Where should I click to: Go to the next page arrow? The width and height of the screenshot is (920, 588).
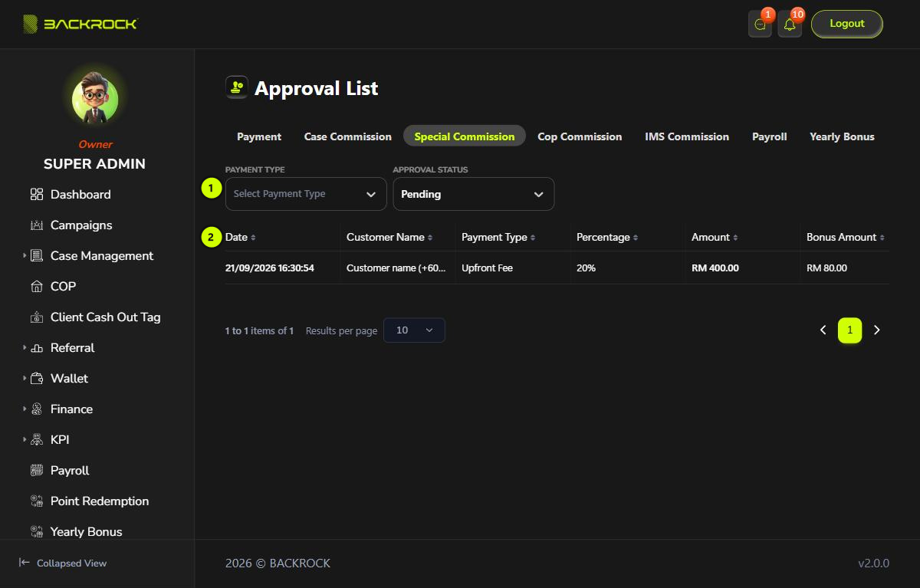877,330
